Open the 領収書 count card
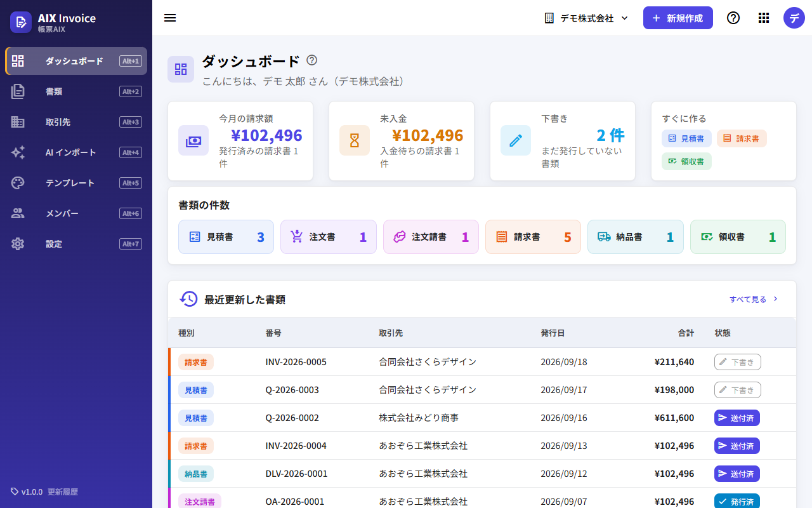This screenshot has width=812, height=508. tap(738, 237)
